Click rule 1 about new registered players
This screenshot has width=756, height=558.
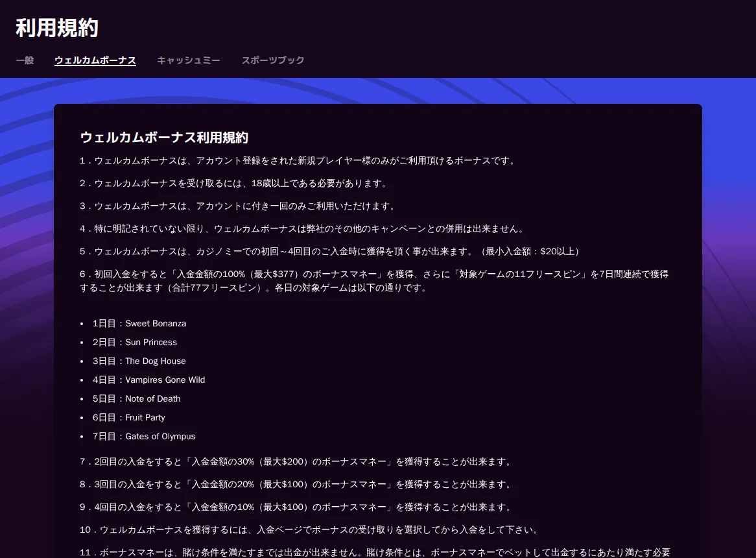pos(299,161)
